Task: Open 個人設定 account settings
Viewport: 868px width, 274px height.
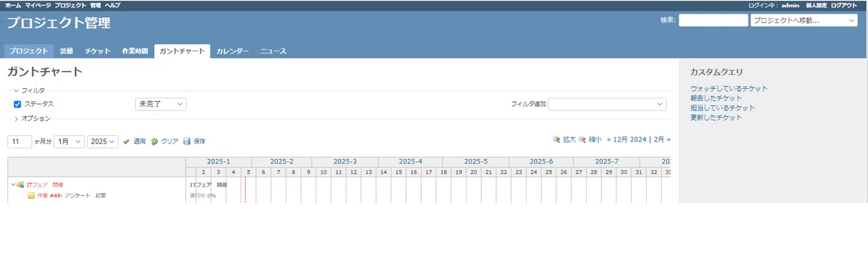Action: pyautogui.click(x=816, y=5)
